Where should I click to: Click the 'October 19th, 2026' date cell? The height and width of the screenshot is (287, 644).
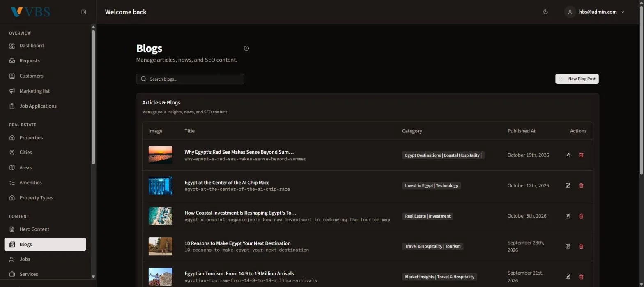click(528, 155)
